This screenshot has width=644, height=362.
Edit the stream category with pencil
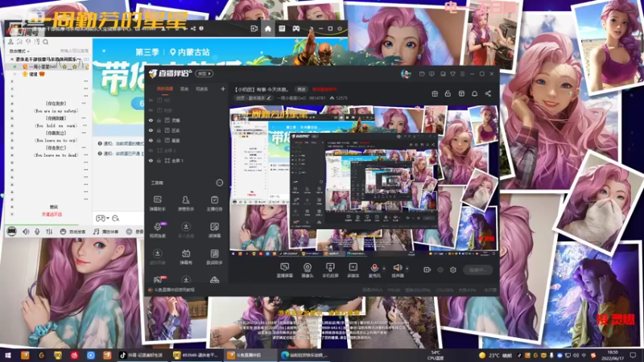(269, 98)
